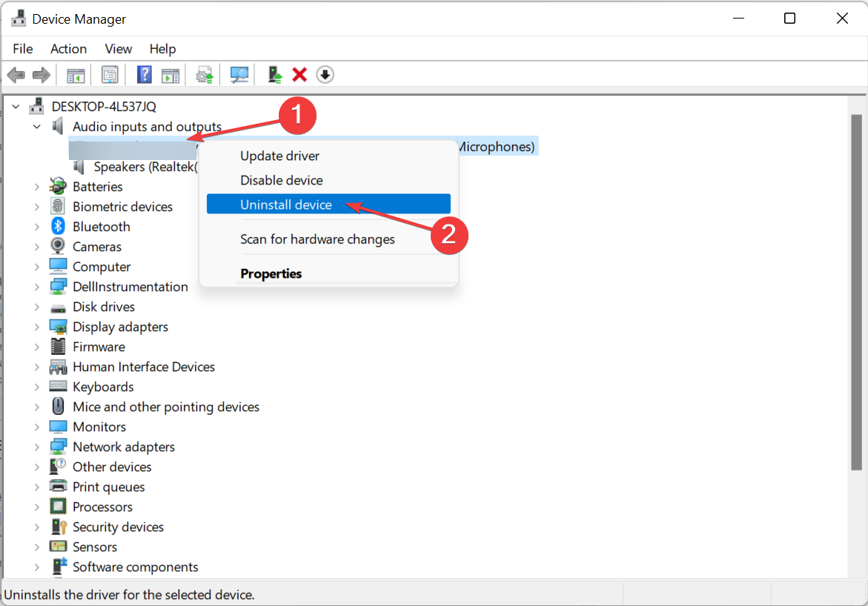The image size is (868, 606).
Task: Close the Device Manager window
Action: (x=842, y=19)
